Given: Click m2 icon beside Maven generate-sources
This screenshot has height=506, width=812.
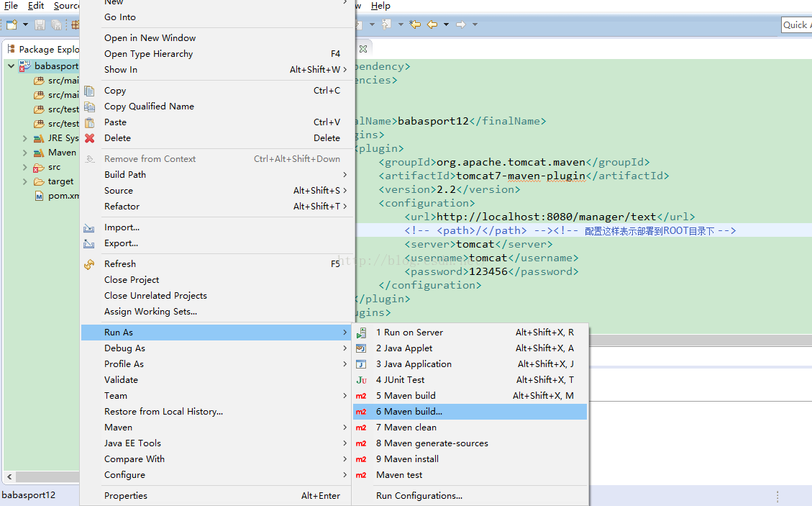Looking at the screenshot, I should point(361,443).
